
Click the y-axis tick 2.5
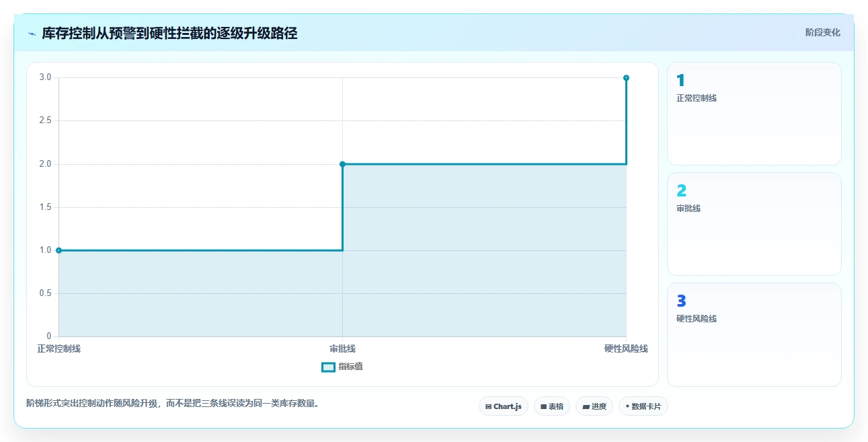pos(45,120)
